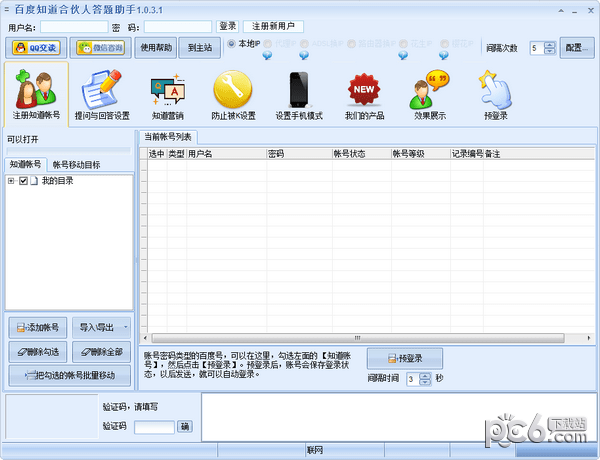Click the application menu icon in title bar

pos(7,10)
